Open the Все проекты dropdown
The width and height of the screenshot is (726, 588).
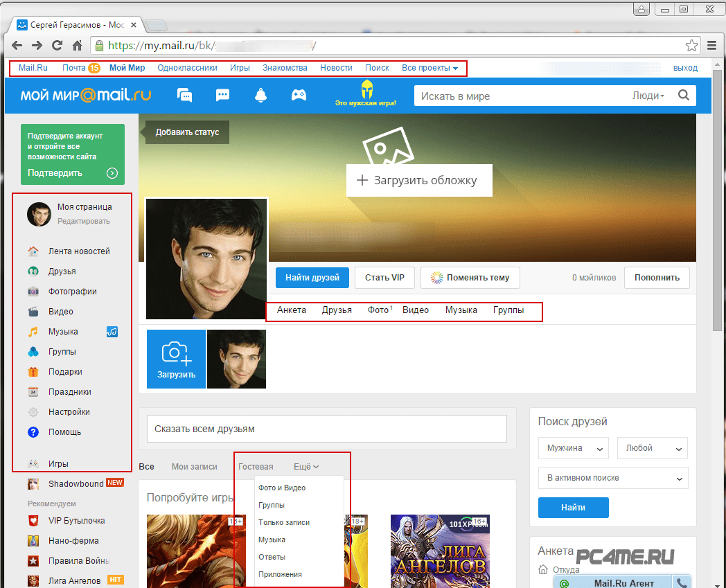click(430, 68)
